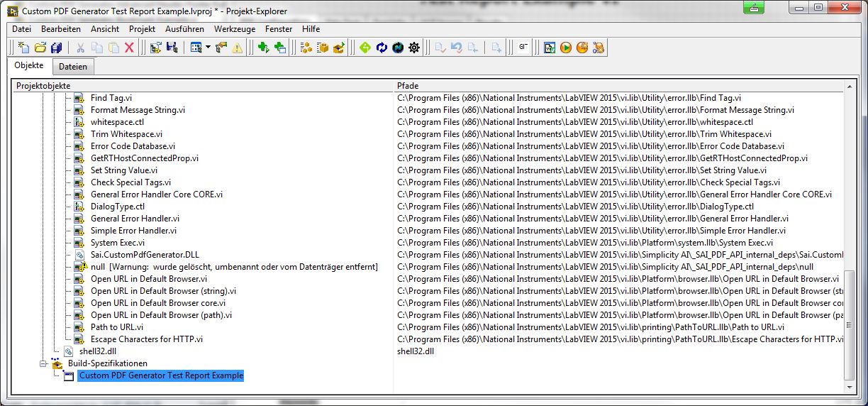Screen dimensions: 868x406
Task: Select Format Message String.vi tree item
Action: (x=138, y=110)
